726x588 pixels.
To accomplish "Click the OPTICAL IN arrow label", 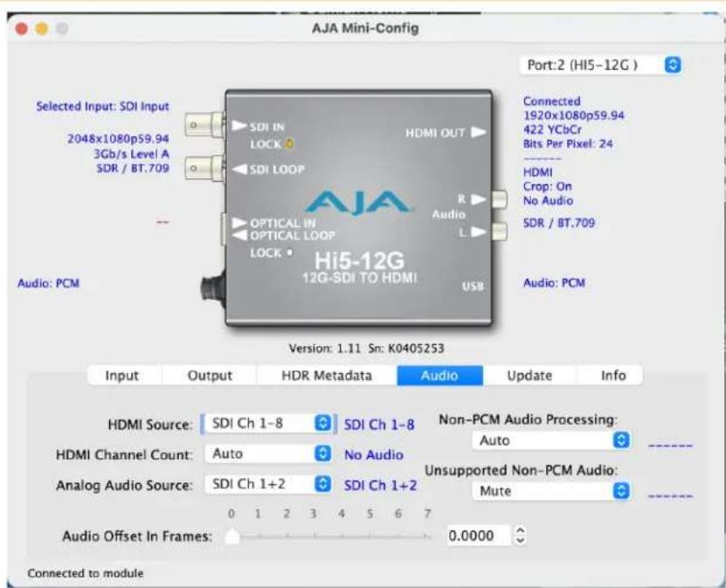I will point(273,223).
